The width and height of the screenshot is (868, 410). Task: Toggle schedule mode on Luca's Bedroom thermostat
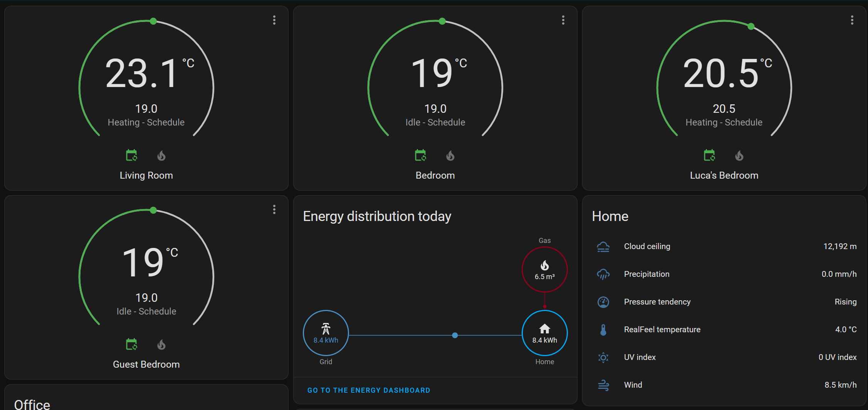click(x=709, y=156)
